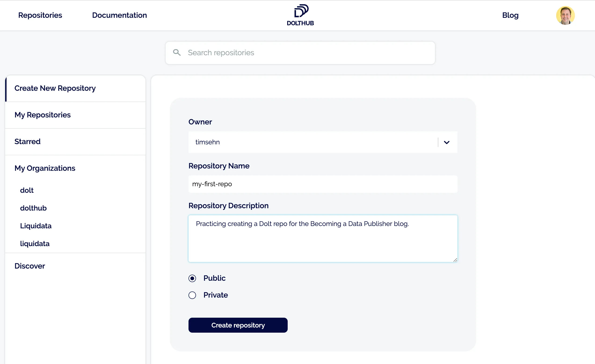Select the Public radio button

(x=192, y=278)
